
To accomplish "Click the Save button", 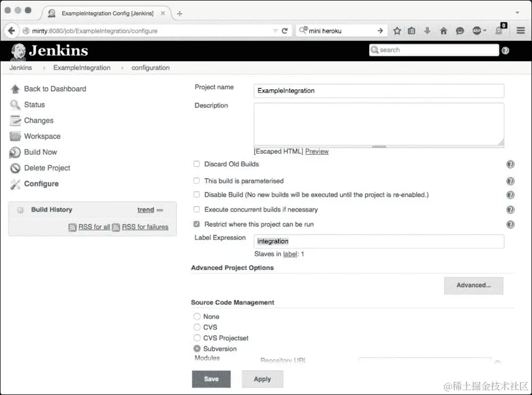I will 211,379.
